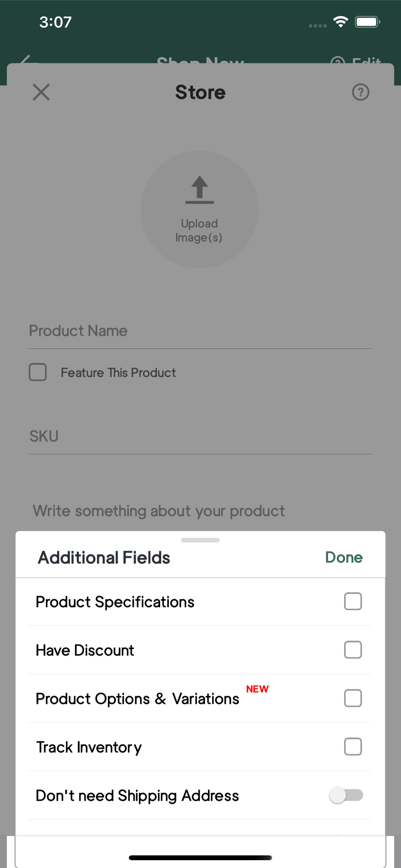This screenshot has height=868, width=401.
Task: Check the Feature This Product box
Action: tap(38, 372)
